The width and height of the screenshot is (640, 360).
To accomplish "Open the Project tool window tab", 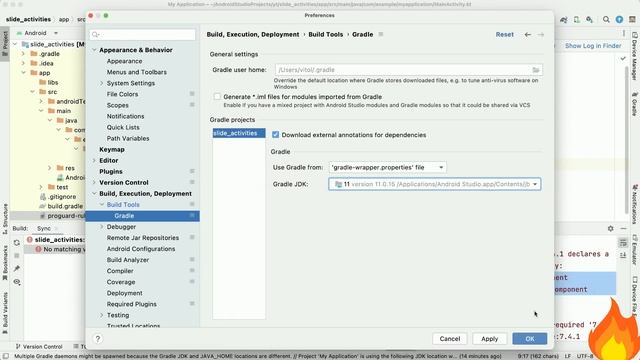I will click(x=5, y=43).
